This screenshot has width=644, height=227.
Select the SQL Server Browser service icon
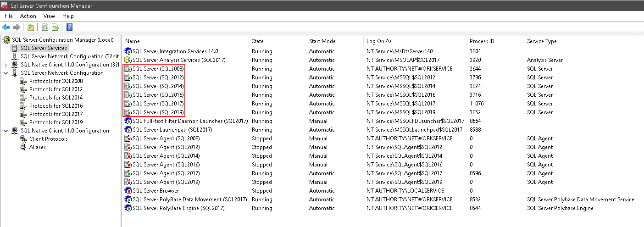click(x=128, y=191)
